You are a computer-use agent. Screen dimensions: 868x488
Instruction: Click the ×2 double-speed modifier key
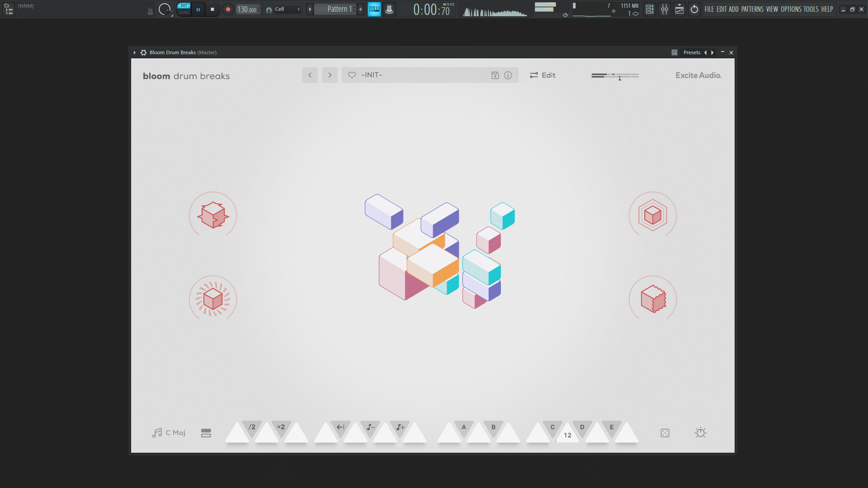coord(281,427)
